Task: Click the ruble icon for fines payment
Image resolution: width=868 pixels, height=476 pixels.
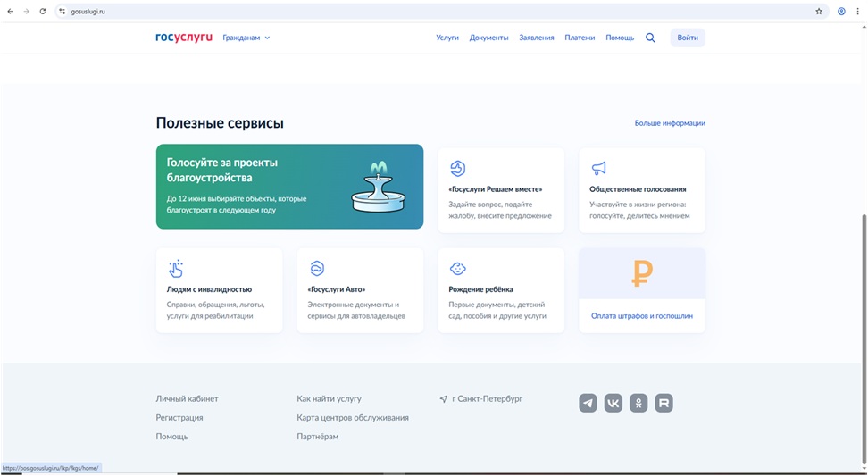Action: [642, 273]
